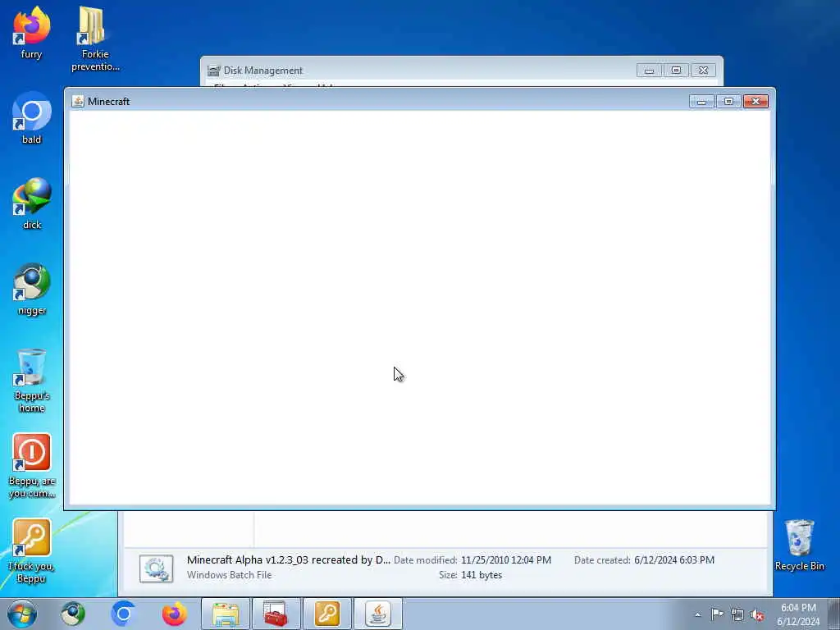This screenshot has height=630, width=840.
Task: Minimize the Disk Management window
Action: [649, 71]
